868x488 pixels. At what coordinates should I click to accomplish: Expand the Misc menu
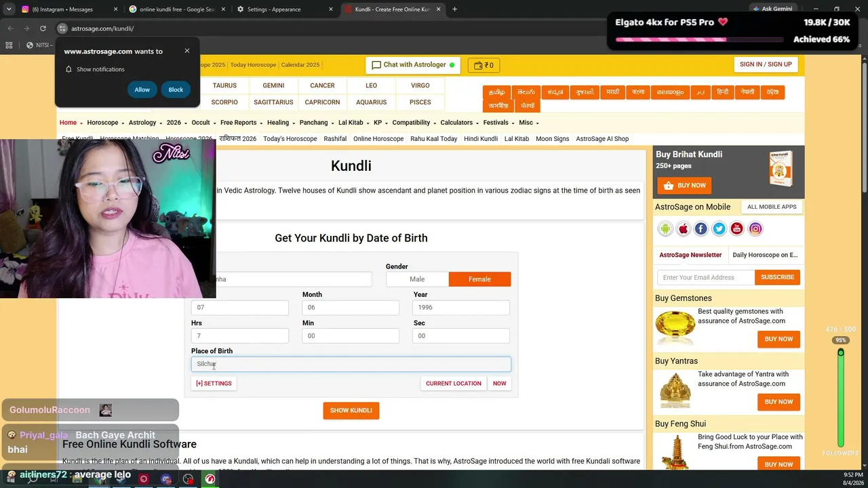click(x=529, y=123)
